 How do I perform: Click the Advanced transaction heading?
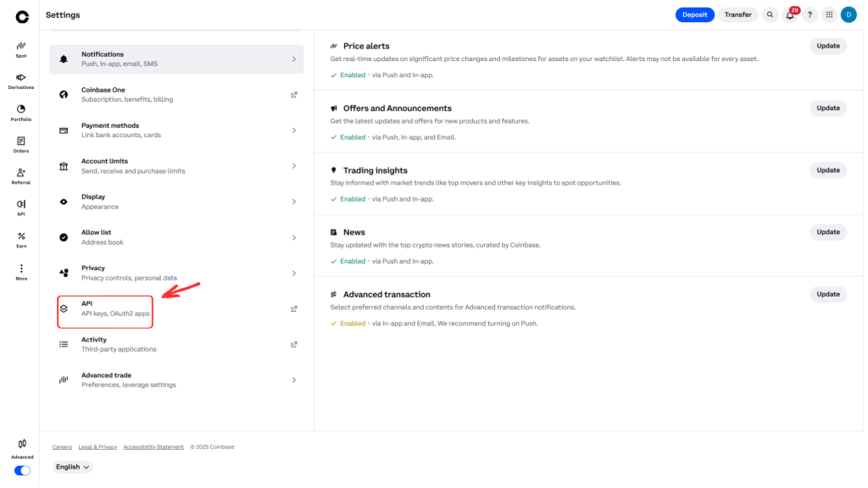[x=387, y=295]
